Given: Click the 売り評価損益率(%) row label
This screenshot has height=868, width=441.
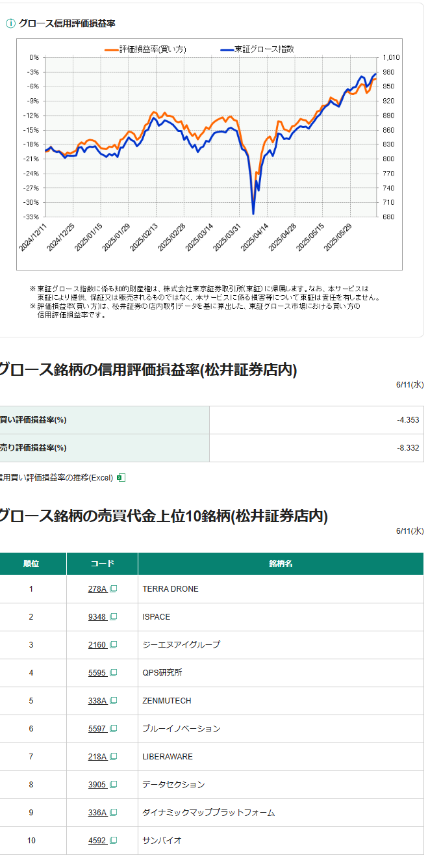Looking at the screenshot, I should click(32, 448).
